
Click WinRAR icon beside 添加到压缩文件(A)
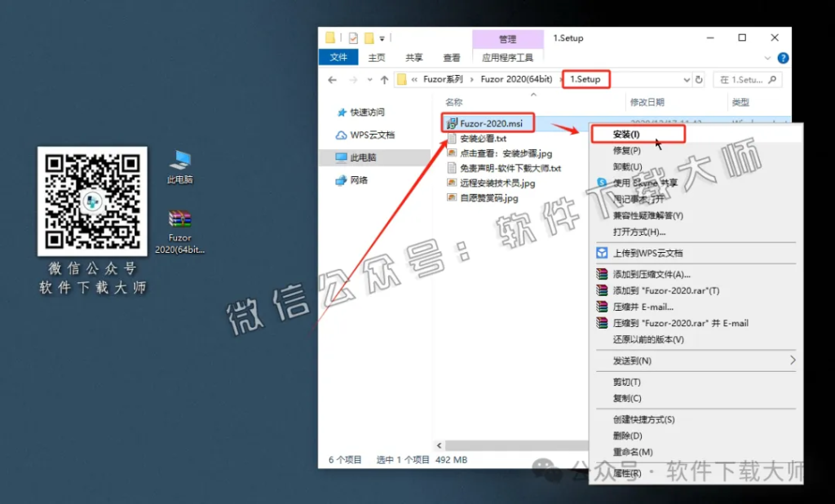tap(602, 274)
